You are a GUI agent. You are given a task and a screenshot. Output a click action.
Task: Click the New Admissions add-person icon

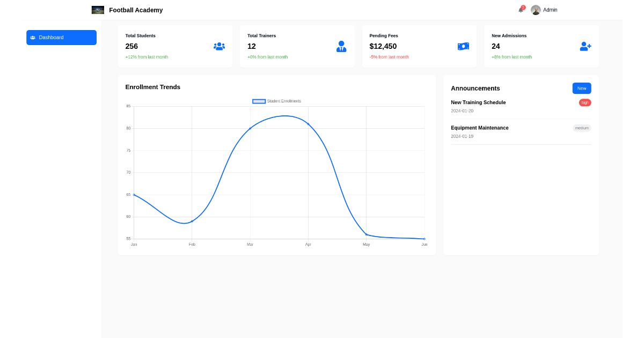point(585,46)
